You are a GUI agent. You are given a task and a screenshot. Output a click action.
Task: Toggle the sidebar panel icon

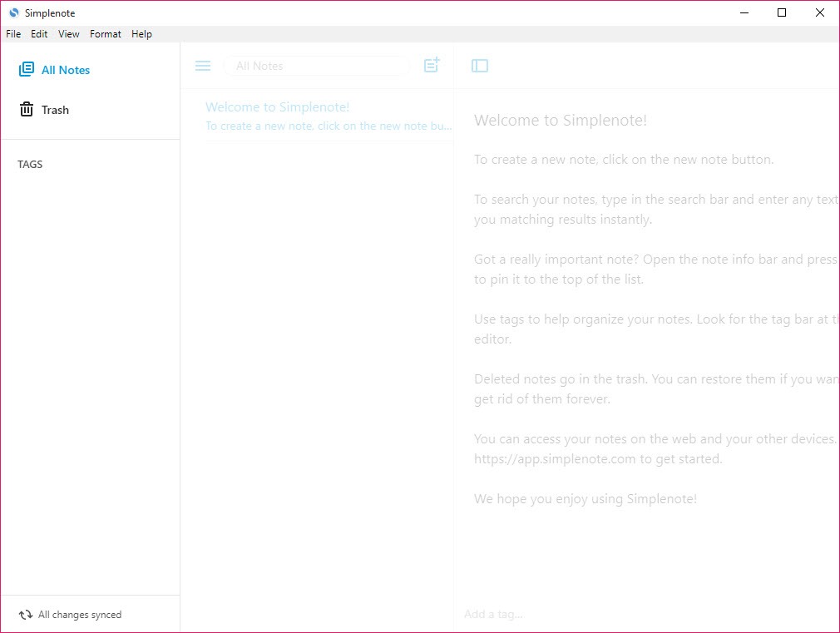pyautogui.click(x=479, y=66)
